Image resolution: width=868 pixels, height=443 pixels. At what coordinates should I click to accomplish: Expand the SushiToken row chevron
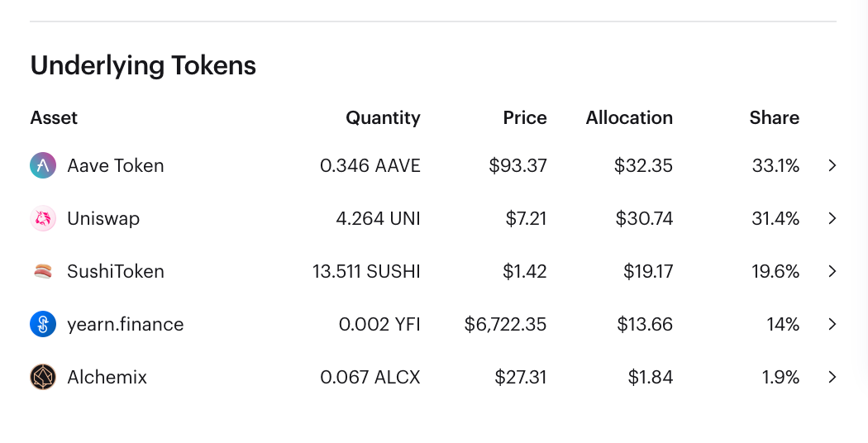tap(832, 271)
